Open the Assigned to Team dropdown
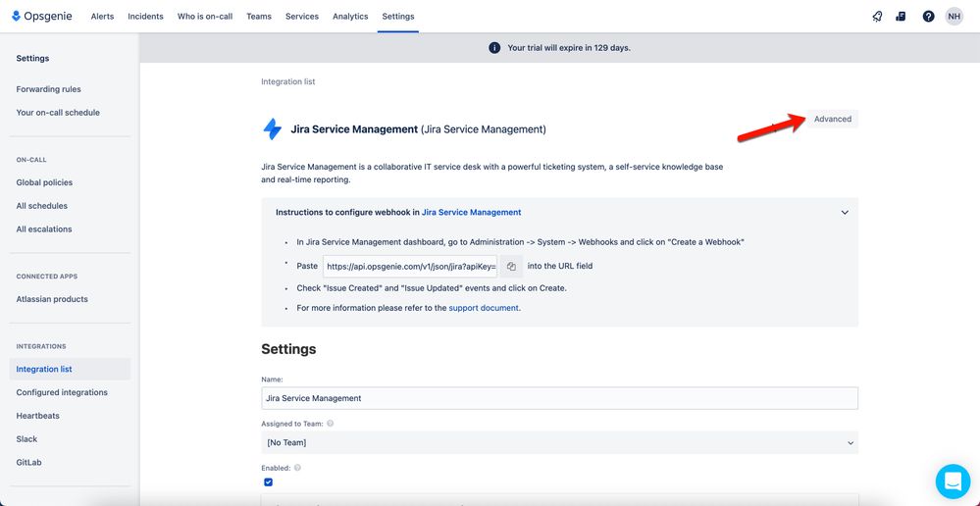 (559, 442)
